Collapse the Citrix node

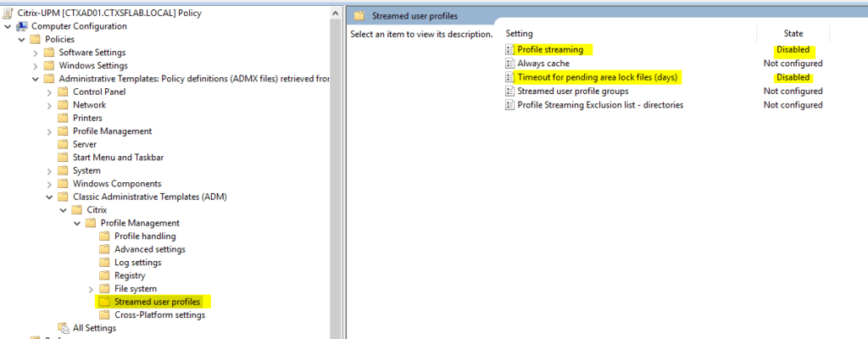[x=63, y=210]
